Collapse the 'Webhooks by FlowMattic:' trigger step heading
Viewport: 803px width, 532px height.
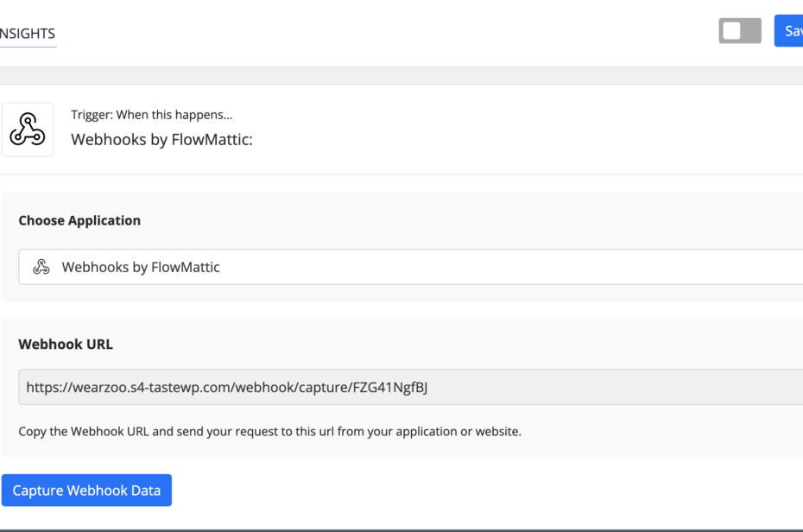coord(161,139)
